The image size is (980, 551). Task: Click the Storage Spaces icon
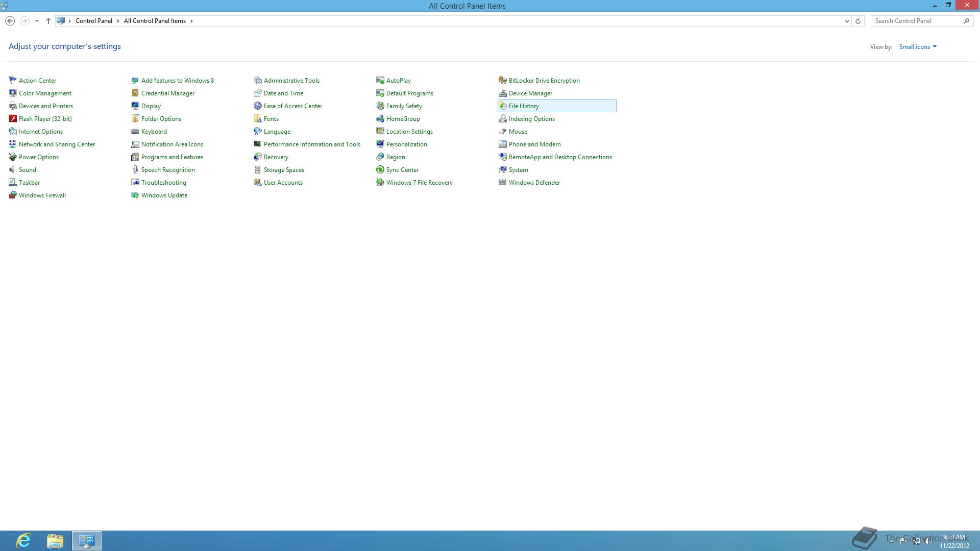[x=258, y=169]
